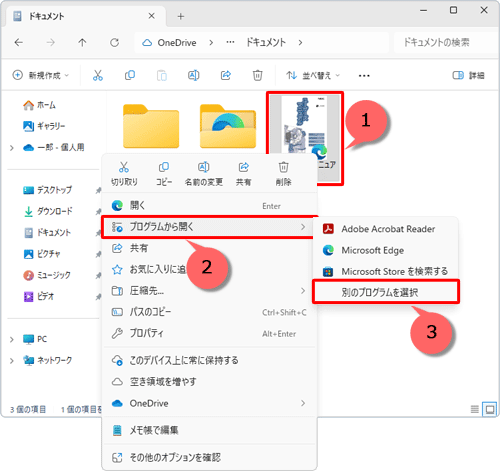Open with Microsoft Edge
Viewport: 500px width, 471px height.
[x=386, y=250]
